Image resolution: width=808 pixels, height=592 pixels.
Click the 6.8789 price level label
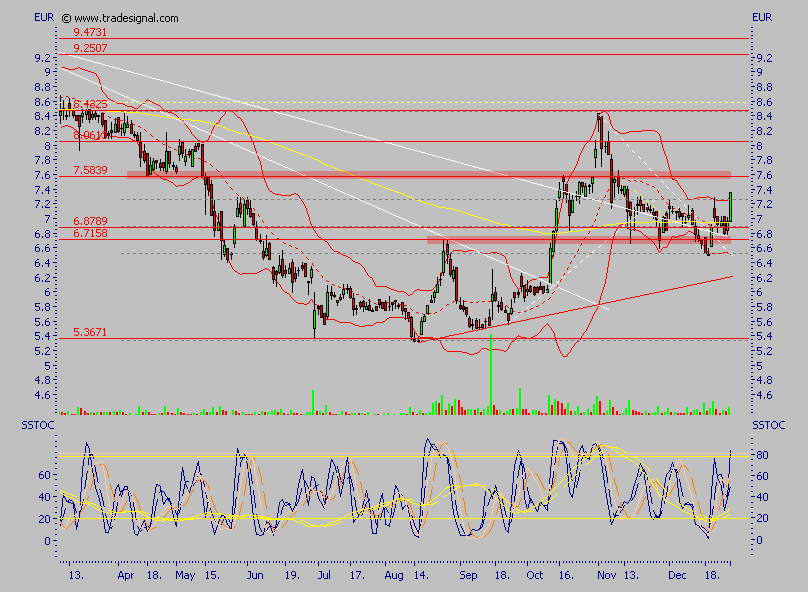90,220
